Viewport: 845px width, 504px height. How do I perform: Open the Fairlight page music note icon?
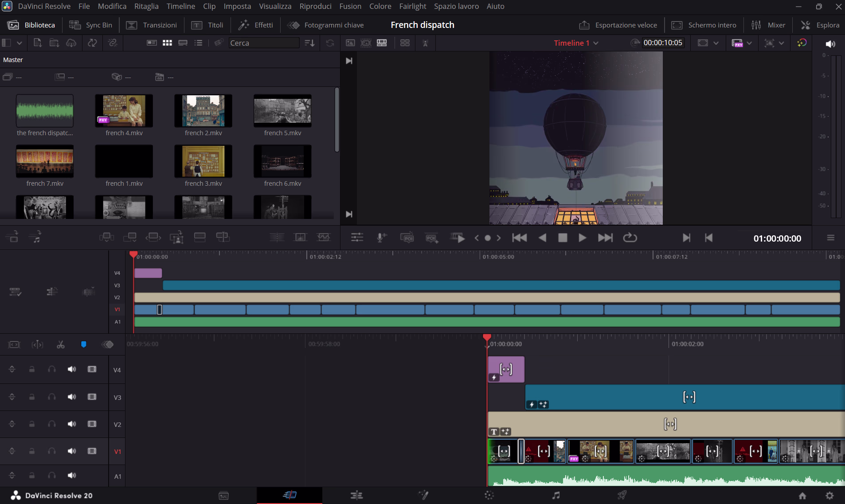(x=556, y=495)
